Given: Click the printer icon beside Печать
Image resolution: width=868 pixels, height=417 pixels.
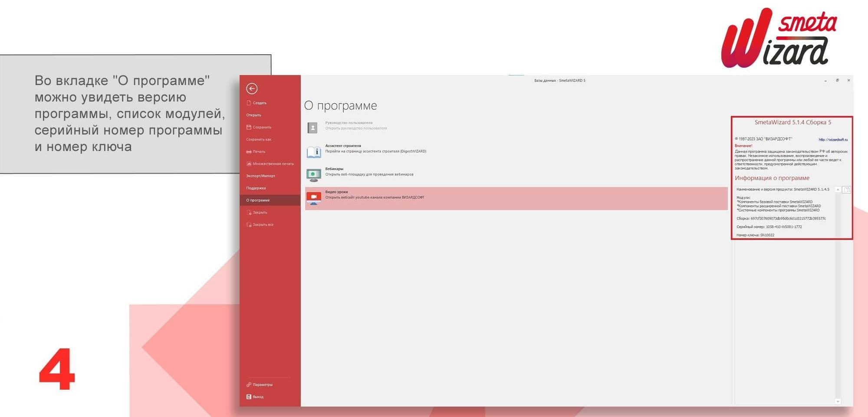Looking at the screenshot, I should 249,151.
